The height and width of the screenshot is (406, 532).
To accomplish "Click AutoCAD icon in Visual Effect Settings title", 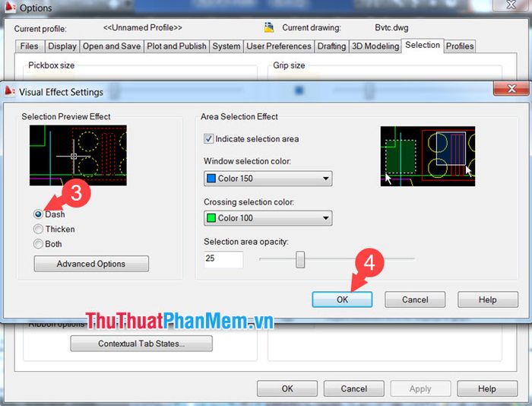I will coord(9,91).
